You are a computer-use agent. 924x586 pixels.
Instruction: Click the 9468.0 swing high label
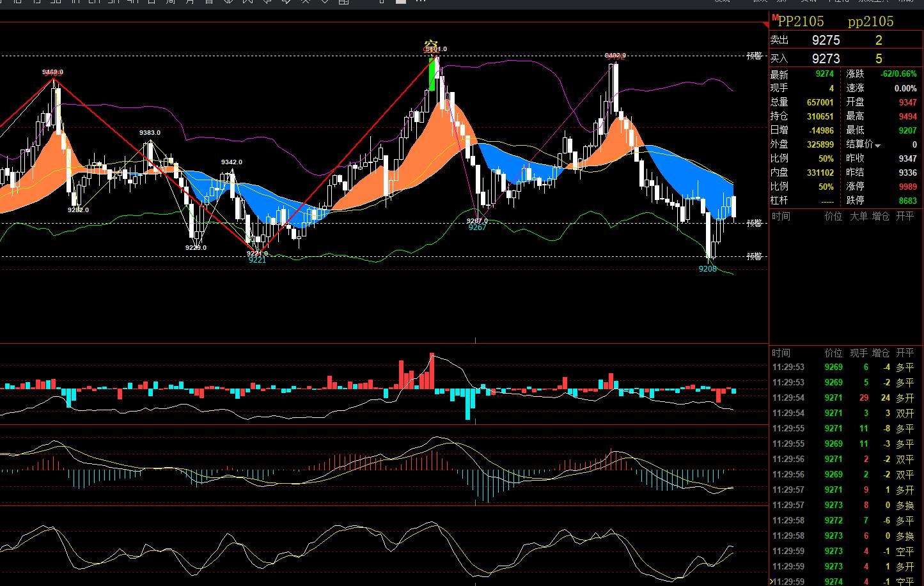[52, 72]
